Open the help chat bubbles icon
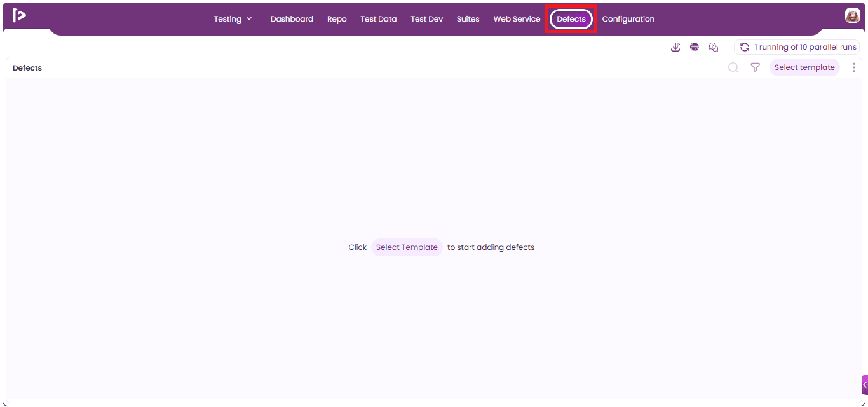 point(714,47)
